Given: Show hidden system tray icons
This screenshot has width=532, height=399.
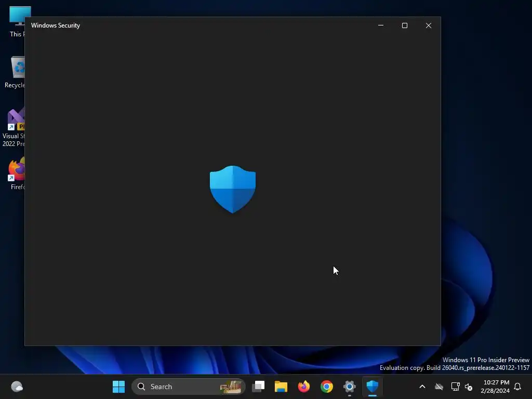Looking at the screenshot, I should [x=422, y=387].
